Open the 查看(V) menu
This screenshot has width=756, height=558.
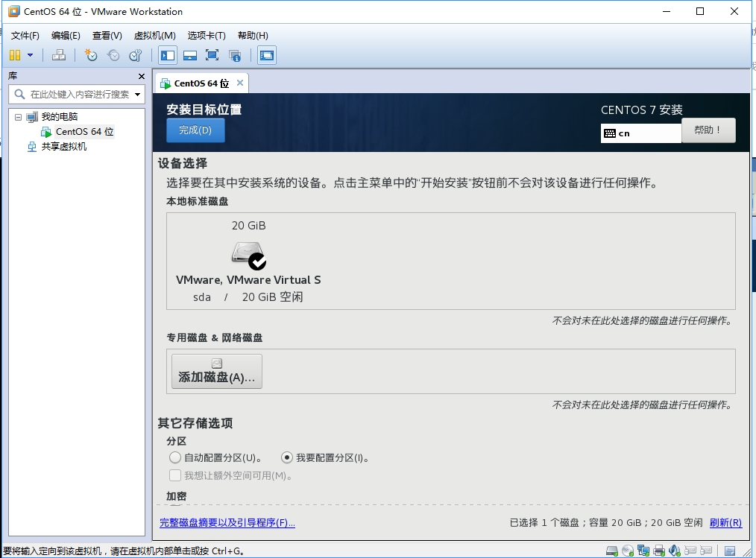107,36
